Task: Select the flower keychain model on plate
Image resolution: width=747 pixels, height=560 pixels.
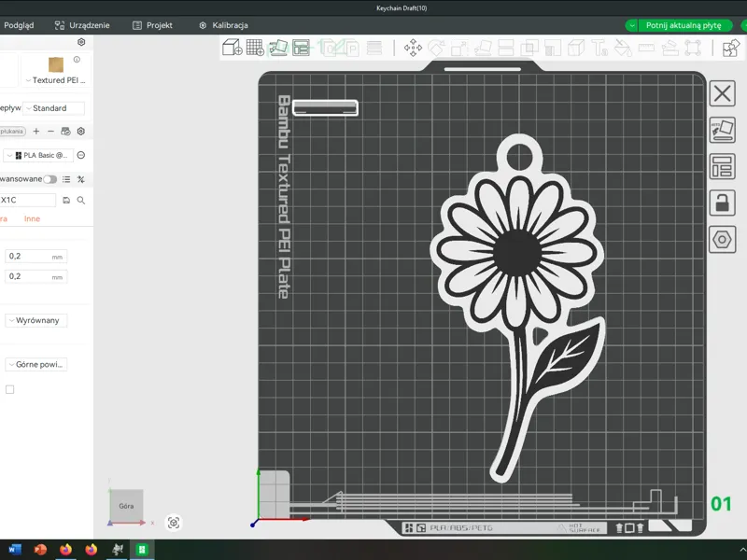Action: point(517,252)
